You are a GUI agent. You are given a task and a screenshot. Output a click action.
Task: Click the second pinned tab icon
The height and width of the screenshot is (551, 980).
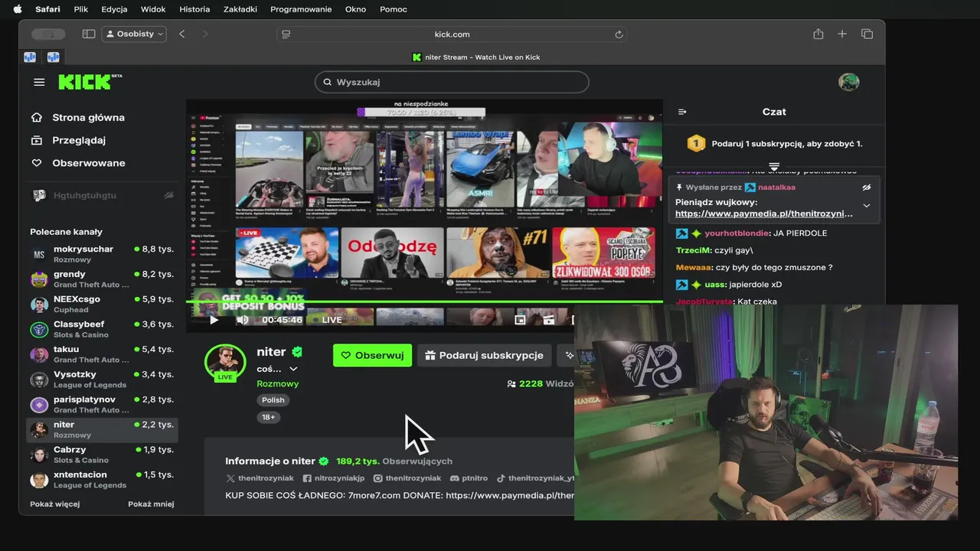[x=53, y=57]
